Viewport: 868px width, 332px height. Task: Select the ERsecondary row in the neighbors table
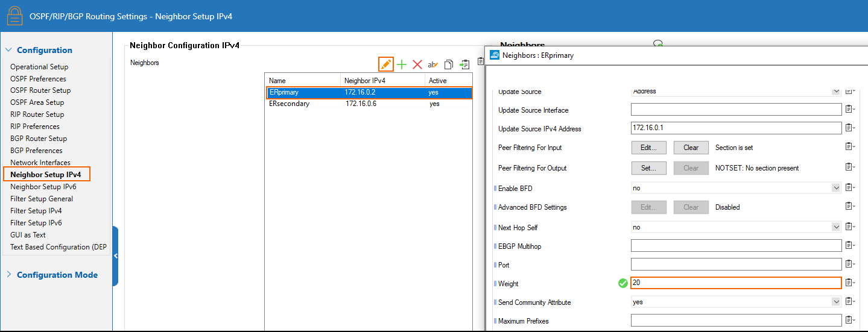tap(369, 104)
